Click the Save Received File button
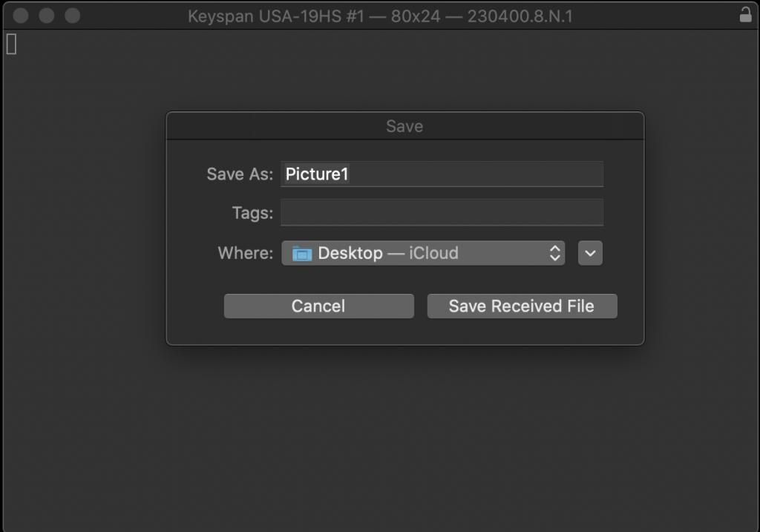The height and width of the screenshot is (532, 760). 522,306
